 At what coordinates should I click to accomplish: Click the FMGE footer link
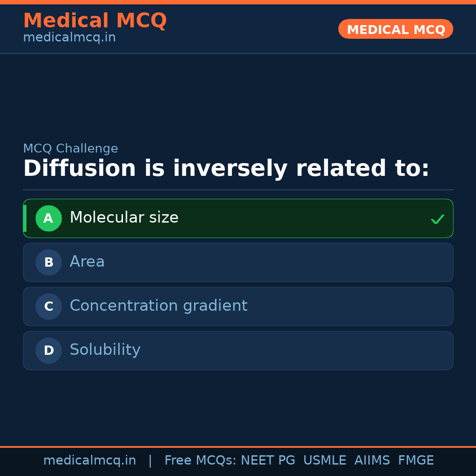pyautogui.click(x=416, y=460)
